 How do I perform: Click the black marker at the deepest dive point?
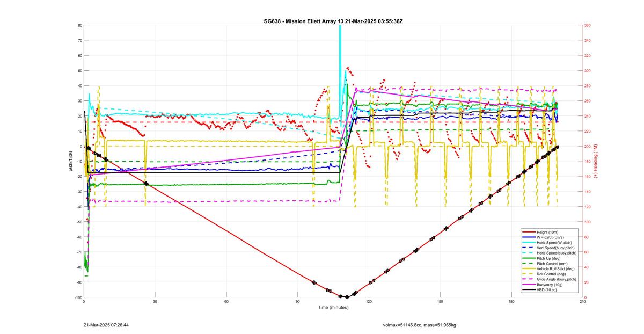[x=347, y=297]
